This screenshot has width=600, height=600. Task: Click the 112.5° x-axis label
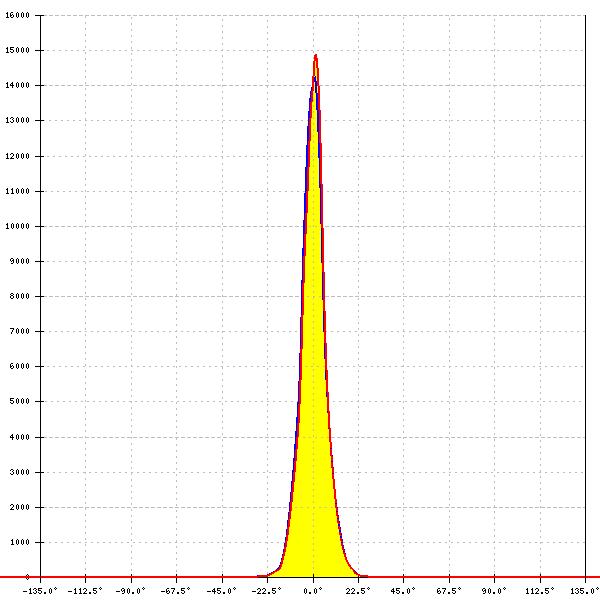click(x=540, y=591)
